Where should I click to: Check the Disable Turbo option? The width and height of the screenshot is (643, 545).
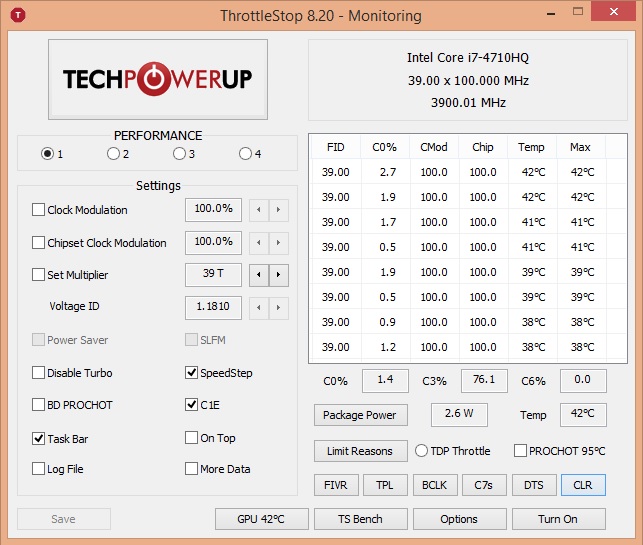(x=39, y=373)
